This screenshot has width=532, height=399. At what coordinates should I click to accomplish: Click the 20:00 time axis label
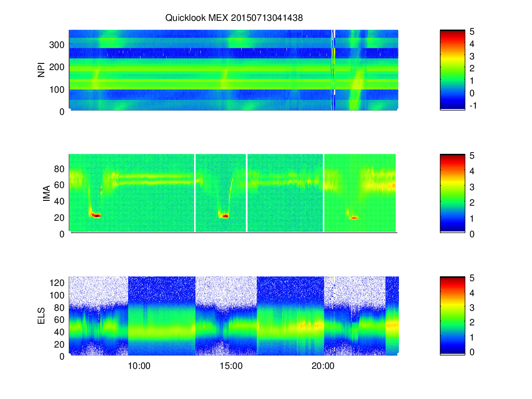(323, 366)
